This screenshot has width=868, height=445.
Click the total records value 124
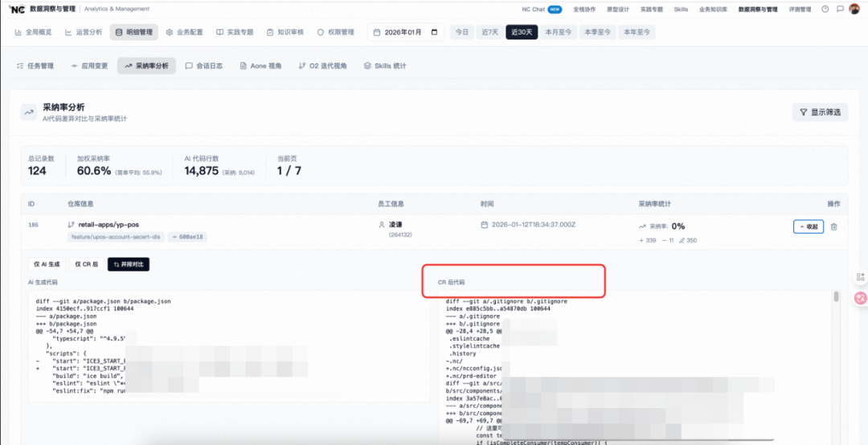[x=37, y=171]
